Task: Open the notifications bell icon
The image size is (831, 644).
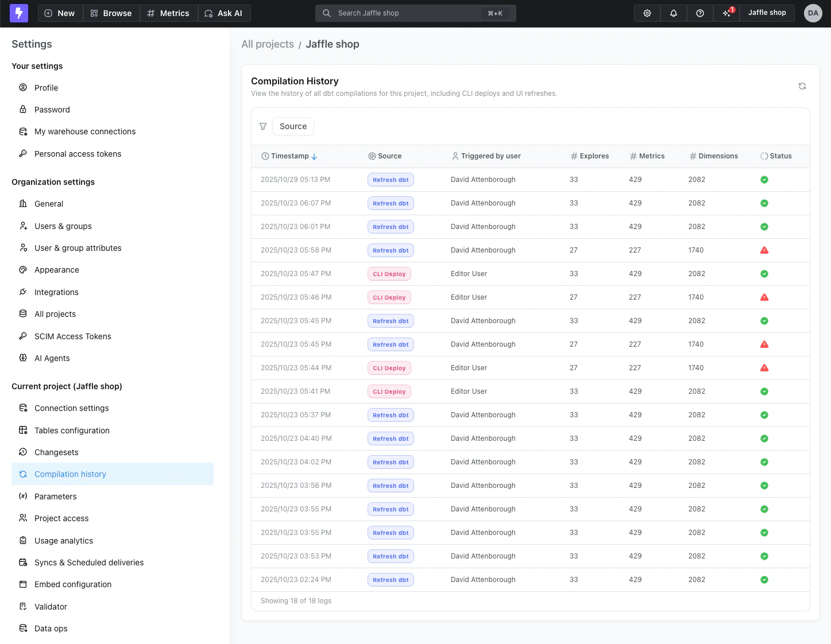Action: (x=674, y=13)
